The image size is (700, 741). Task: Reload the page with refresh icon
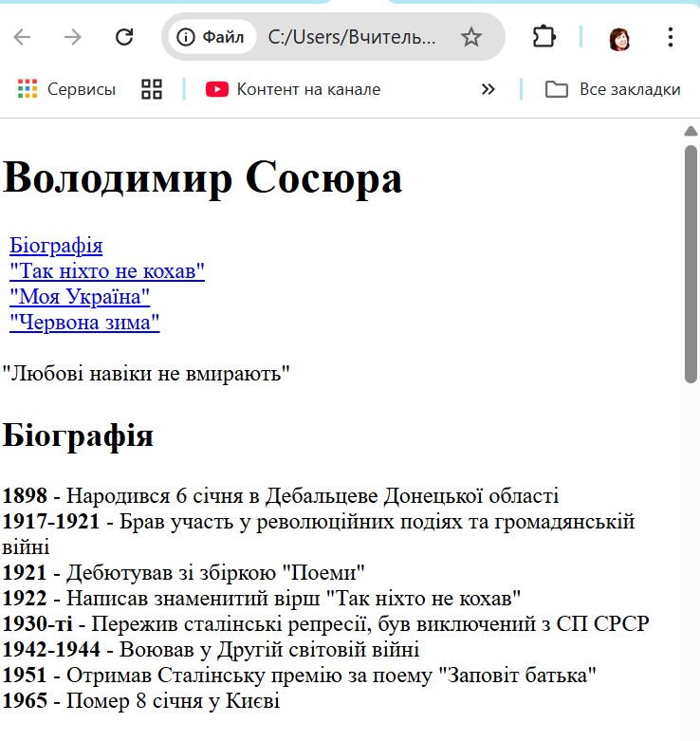[124, 37]
